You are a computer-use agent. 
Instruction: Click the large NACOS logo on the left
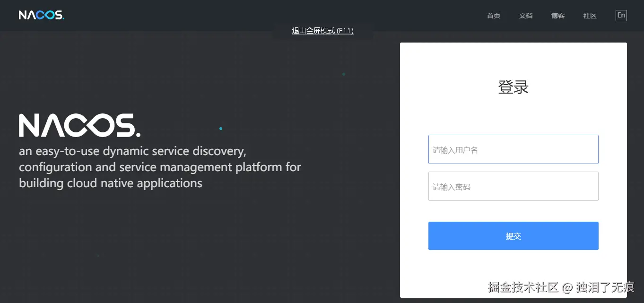click(x=79, y=125)
